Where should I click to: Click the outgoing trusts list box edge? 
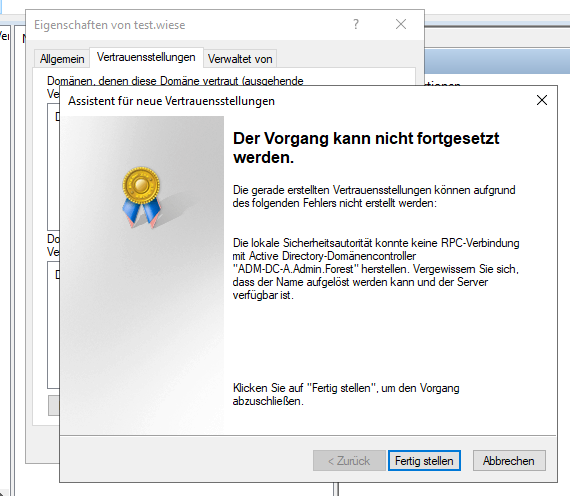pos(53,167)
